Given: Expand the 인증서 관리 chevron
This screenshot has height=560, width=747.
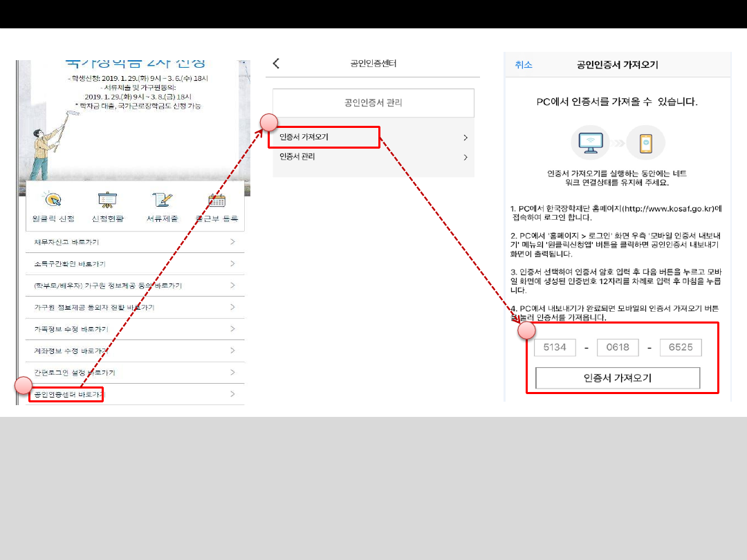Looking at the screenshot, I should click(x=465, y=157).
